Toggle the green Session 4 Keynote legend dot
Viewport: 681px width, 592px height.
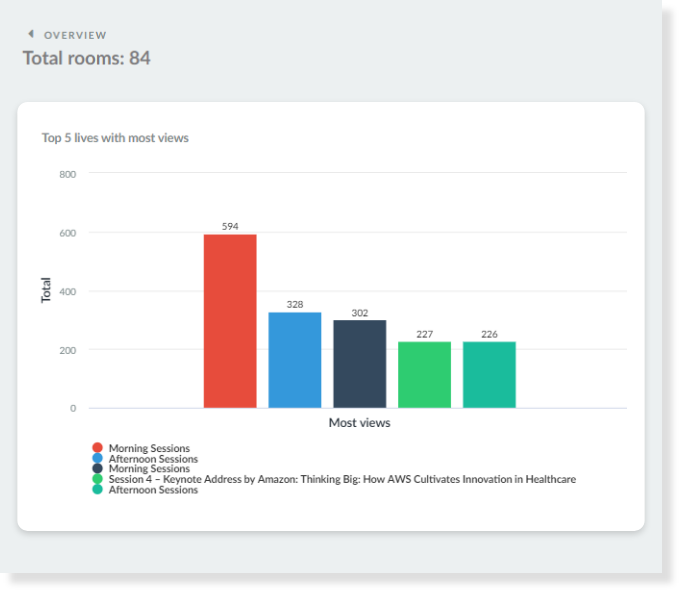(x=97, y=479)
